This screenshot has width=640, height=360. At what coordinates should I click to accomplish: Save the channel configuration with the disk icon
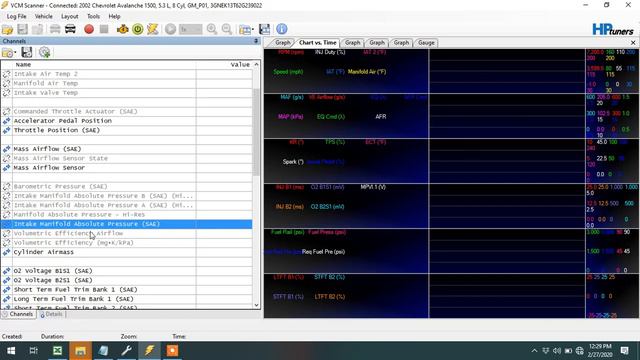point(27,52)
